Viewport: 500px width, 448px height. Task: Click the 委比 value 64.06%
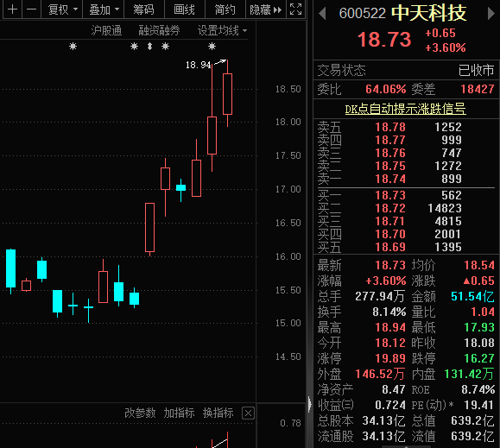tap(385, 89)
